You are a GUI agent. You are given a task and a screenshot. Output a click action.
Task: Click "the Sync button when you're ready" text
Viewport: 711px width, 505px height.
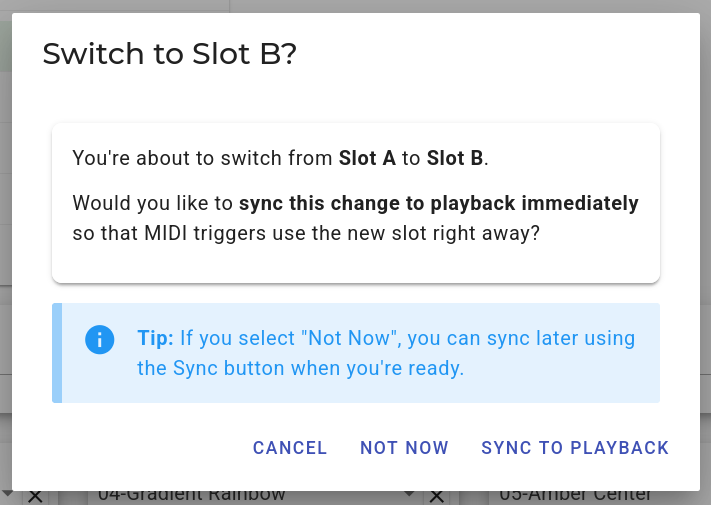tap(300, 368)
